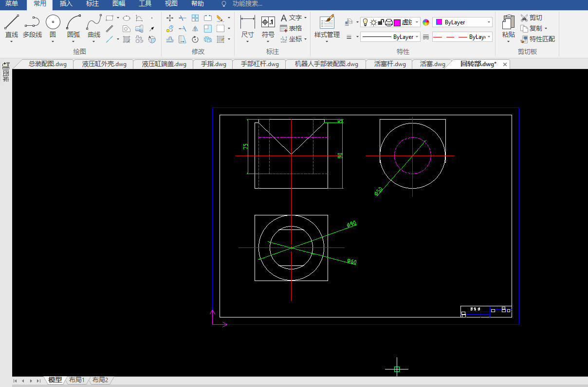The width and height of the screenshot is (588, 387).
Task: Select the 圆 circle tool
Action: click(x=53, y=26)
